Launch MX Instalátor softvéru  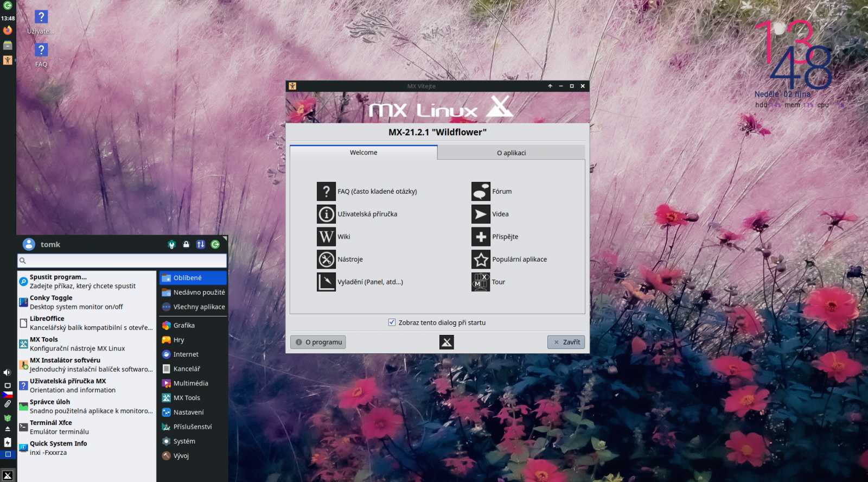coord(87,365)
